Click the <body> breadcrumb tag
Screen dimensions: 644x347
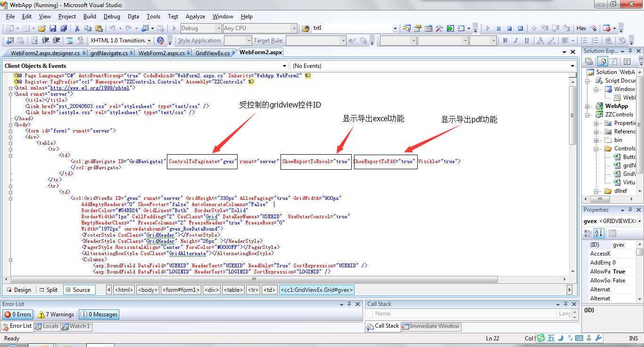pyautogui.click(x=148, y=290)
